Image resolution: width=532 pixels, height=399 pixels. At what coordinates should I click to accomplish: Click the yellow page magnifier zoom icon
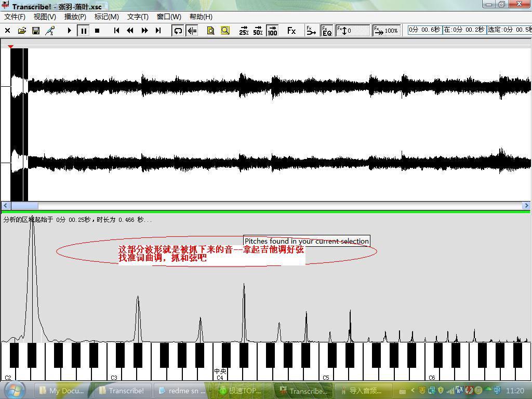pos(211,31)
